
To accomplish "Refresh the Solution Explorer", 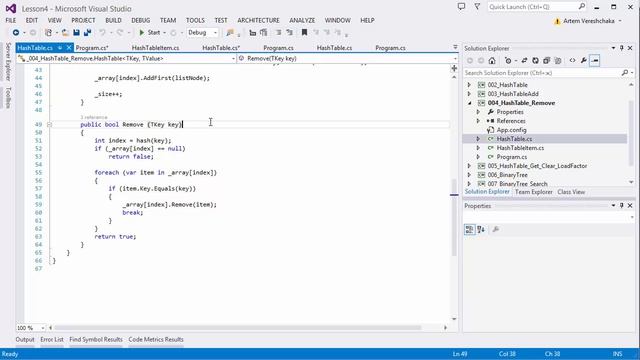I will (x=536, y=61).
